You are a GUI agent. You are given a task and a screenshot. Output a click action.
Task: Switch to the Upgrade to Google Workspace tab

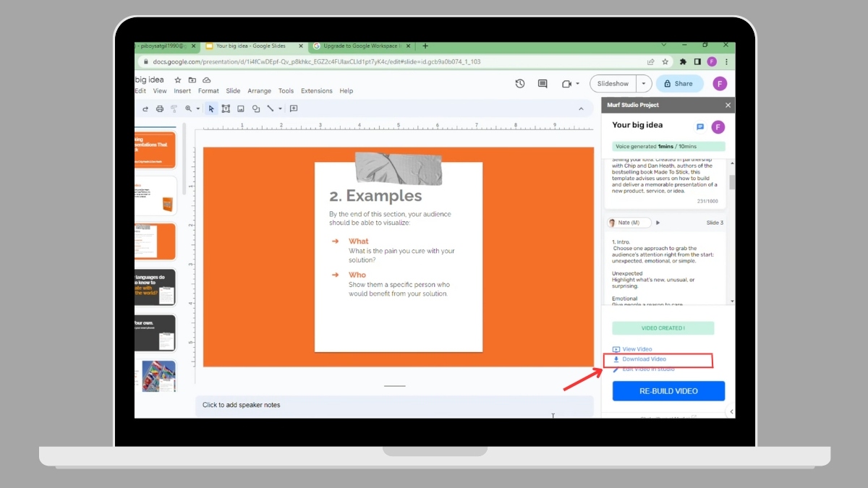coord(362,46)
